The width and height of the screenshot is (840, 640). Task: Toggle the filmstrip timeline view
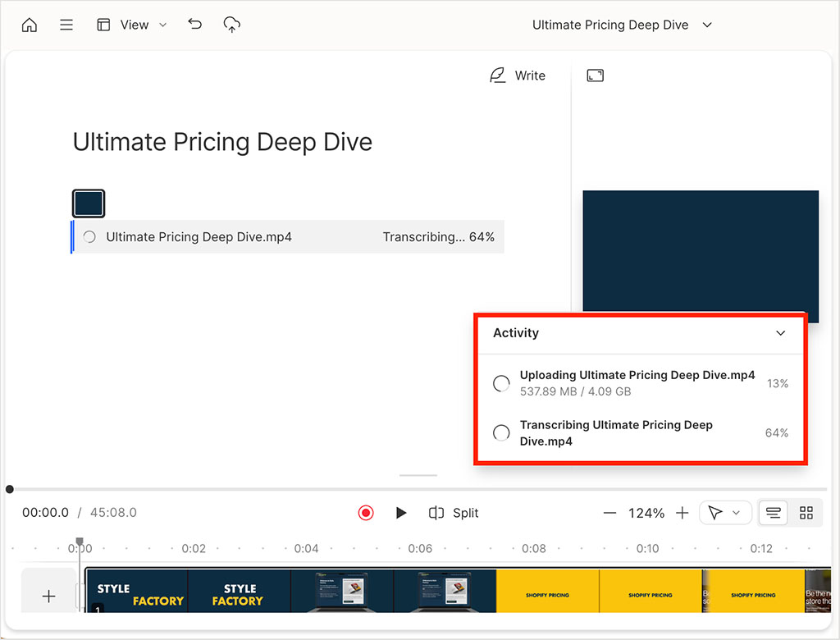click(773, 512)
